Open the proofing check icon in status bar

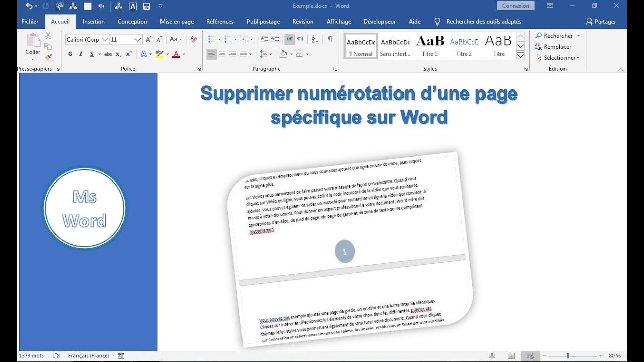pyautogui.click(x=56, y=356)
